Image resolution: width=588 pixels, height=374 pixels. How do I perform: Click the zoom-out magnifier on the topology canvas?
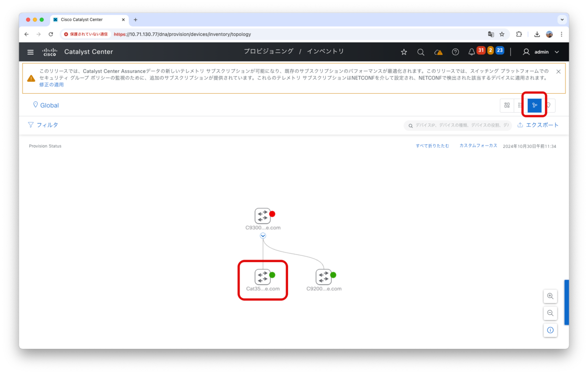[550, 313]
